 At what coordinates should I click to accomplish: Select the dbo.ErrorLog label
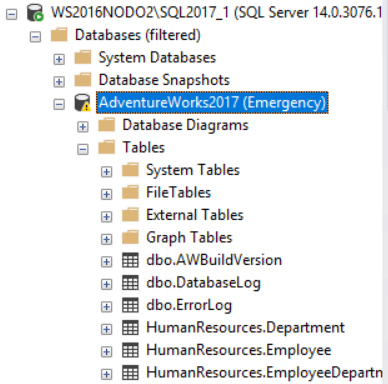click(189, 305)
